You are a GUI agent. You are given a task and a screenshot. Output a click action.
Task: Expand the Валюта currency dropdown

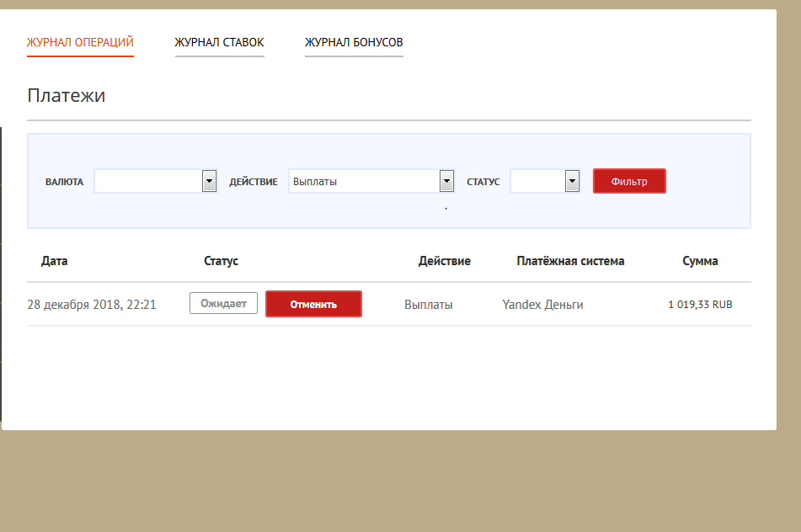(x=156, y=181)
